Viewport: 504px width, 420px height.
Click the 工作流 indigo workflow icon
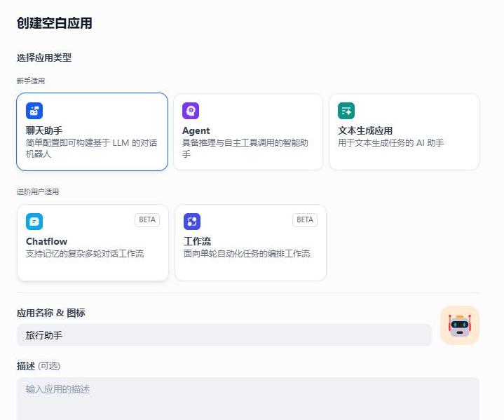tap(192, 222)
